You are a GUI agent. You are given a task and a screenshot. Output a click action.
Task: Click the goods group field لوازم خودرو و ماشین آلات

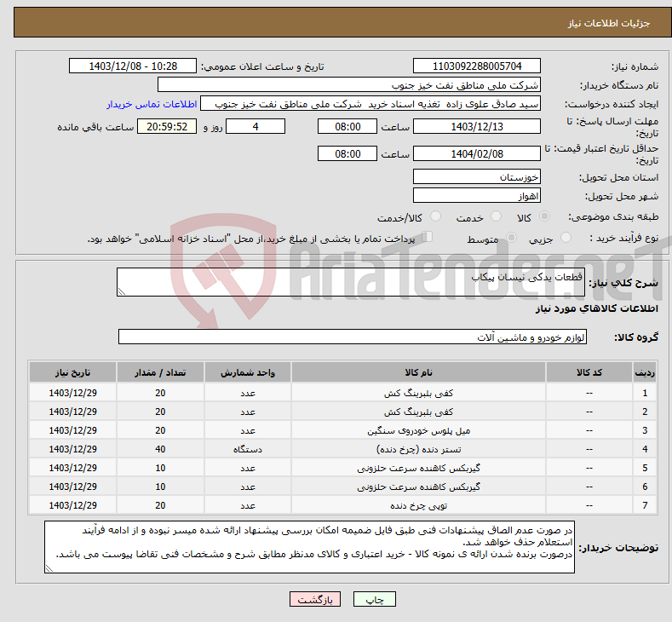(353, 337)
